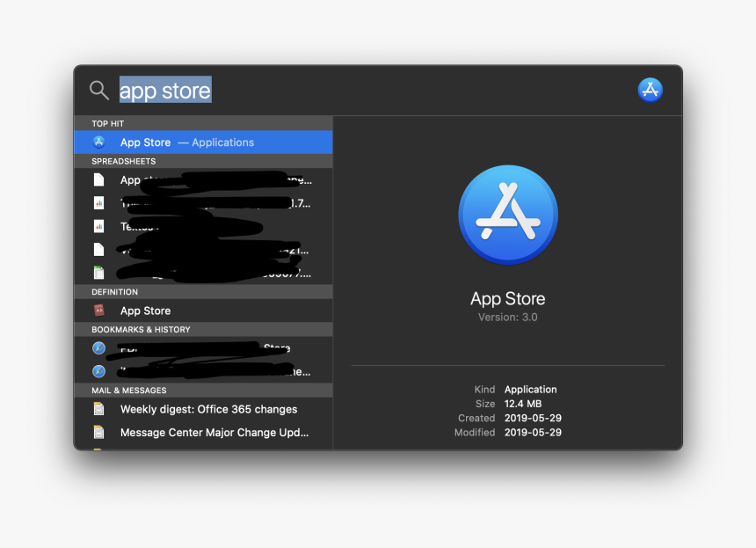Click mail icon beside Weekly digest message
Viewport: 756px width, 548px height.
(x=98, y=409)
